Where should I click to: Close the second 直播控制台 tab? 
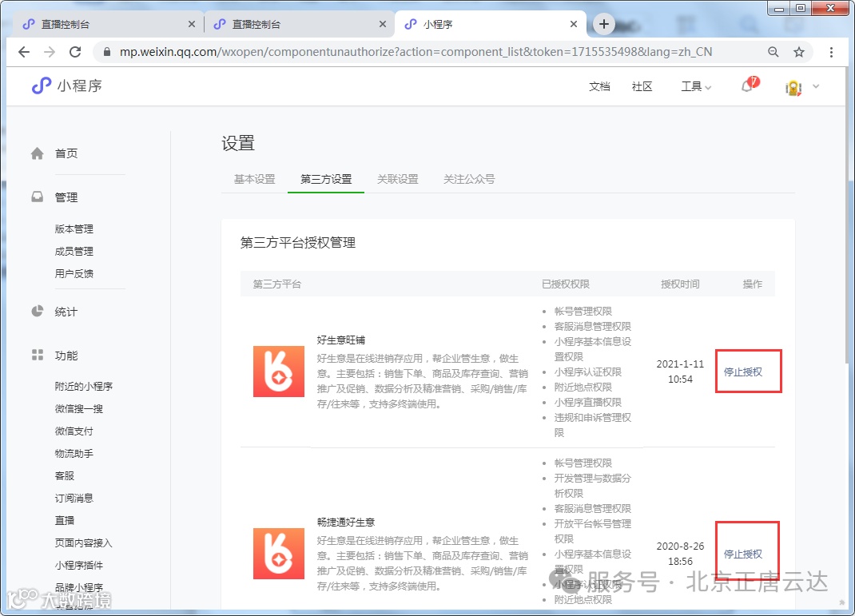pyautogui.click(x=383, y=24)
